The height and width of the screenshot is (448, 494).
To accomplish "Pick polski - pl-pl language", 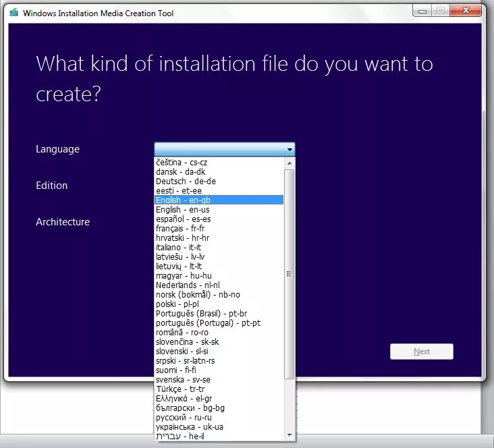I will click(219, 304).
